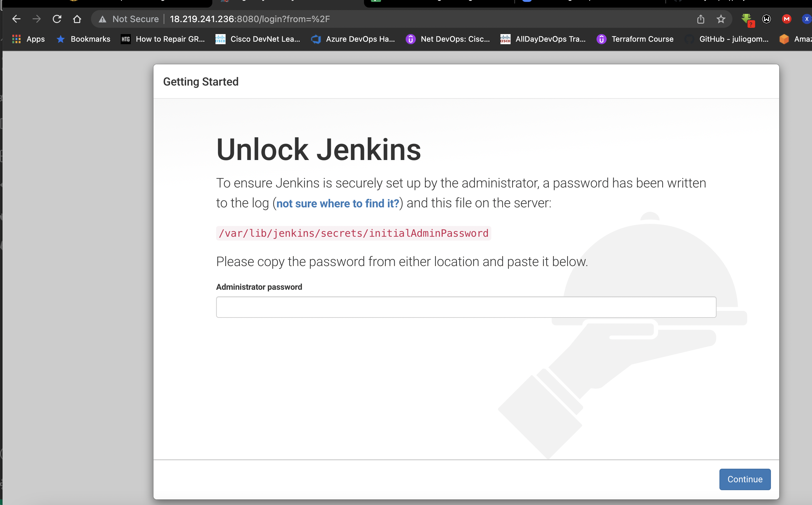Click the Continue button

[x=744, y=479]
